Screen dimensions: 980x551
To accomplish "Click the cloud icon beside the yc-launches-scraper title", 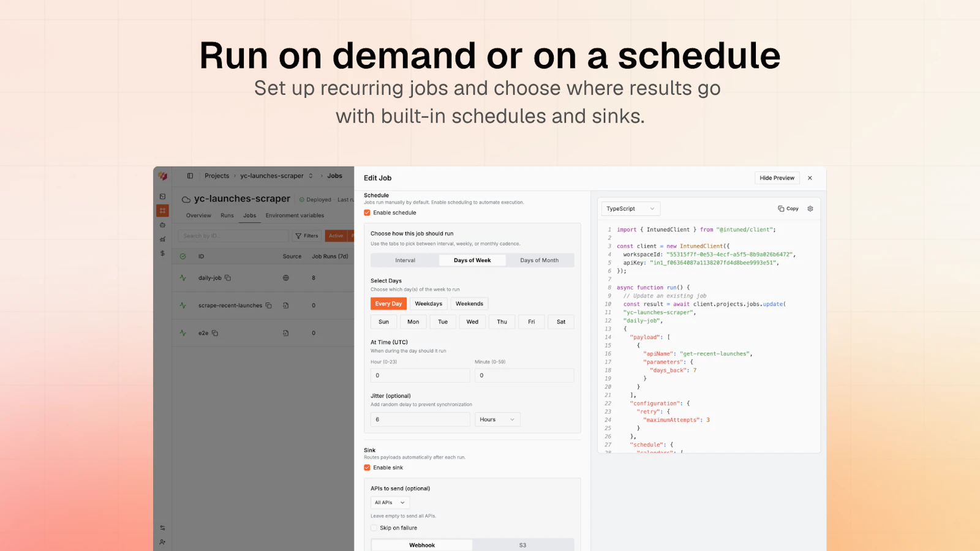I will point(186,199).
